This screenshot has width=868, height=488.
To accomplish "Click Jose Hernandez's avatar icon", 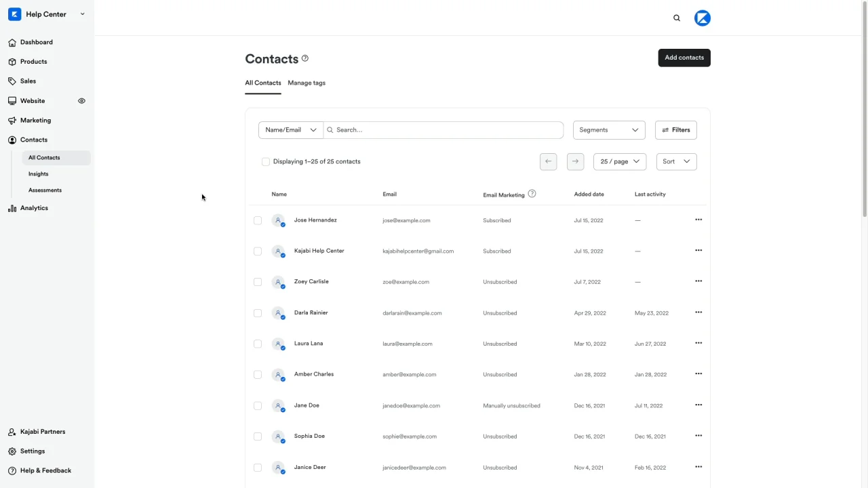I will pyautogui.click(x=278, y=220).
